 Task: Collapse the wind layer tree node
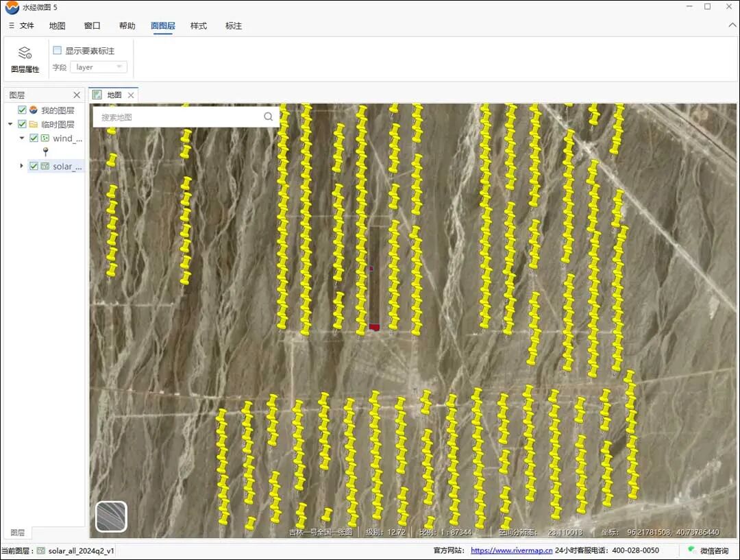[x=22, y=138]
